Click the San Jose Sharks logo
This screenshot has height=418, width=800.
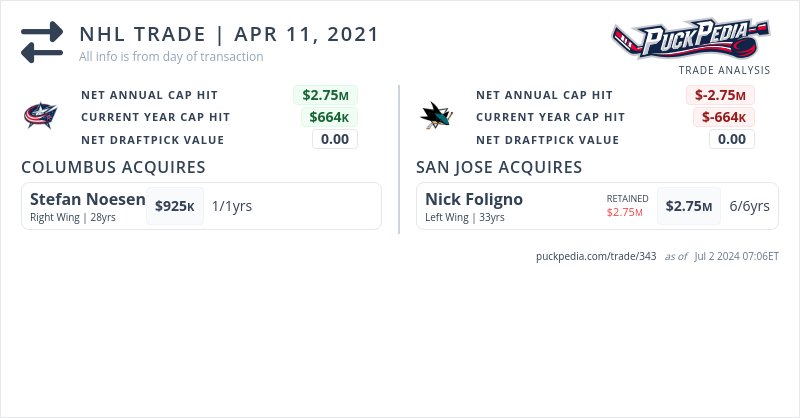[x=436, y=116]
